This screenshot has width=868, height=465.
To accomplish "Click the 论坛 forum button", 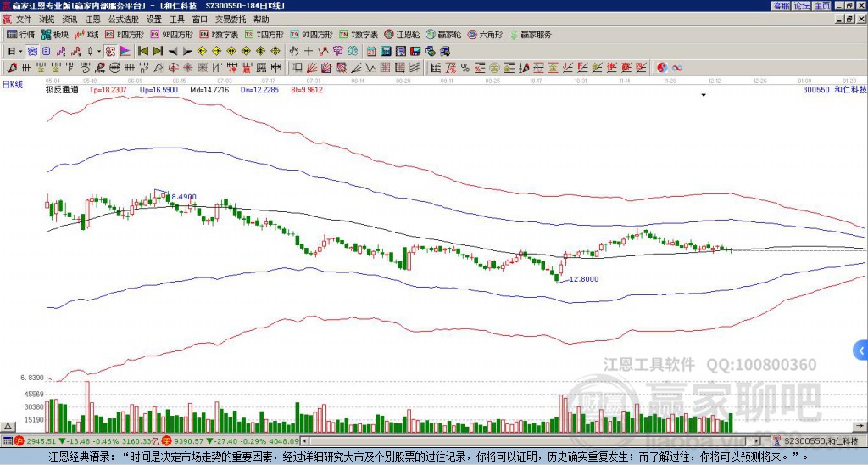I will tap(801, 6).
